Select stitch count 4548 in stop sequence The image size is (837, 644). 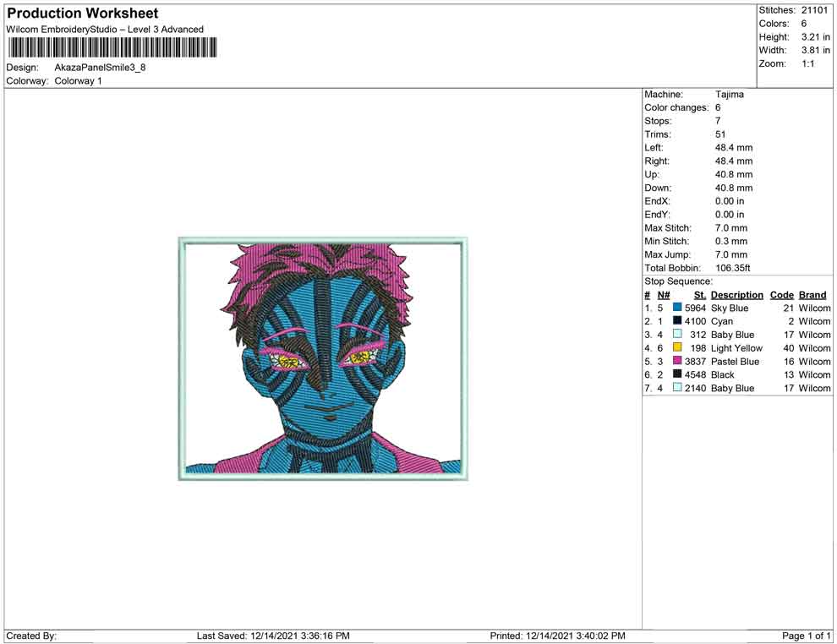coord(695,374)
